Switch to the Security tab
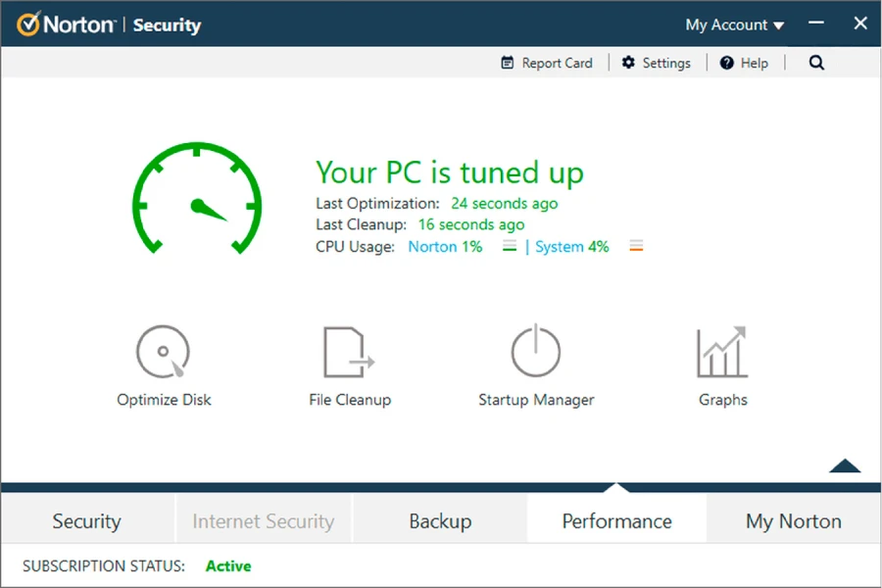This screenshot has height=588, width=882. coord(87,520)
